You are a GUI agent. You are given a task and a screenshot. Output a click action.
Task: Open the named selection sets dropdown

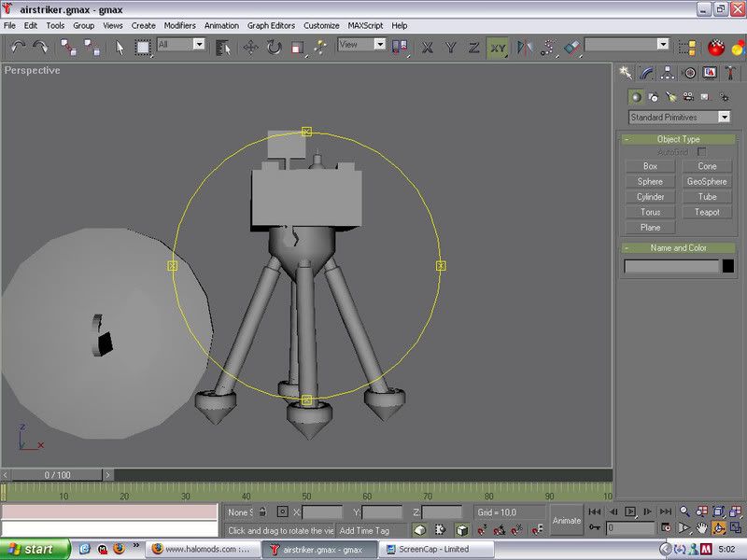(663, 44)
